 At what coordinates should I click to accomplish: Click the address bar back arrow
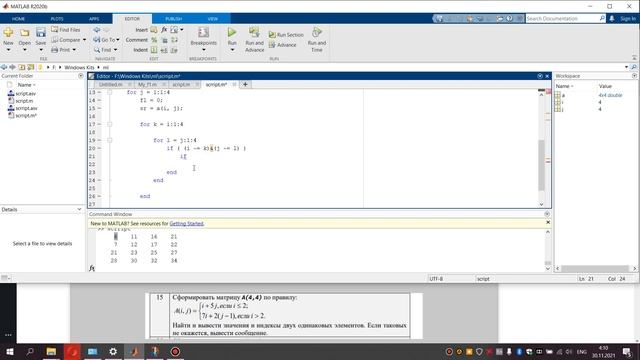point(4,67)
